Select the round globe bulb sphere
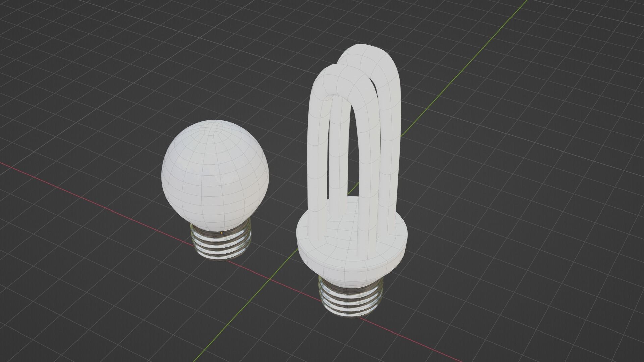 coord(216,175)
